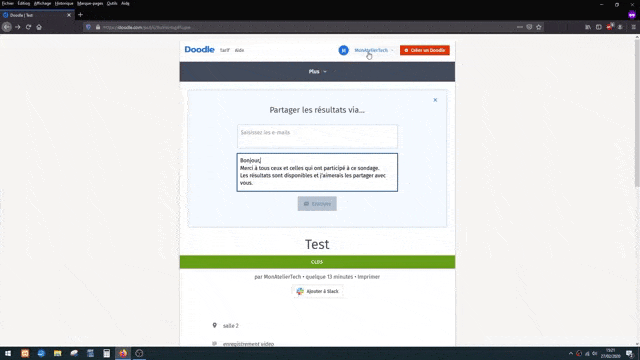Click the padlock site security icon

pos(98,27)
